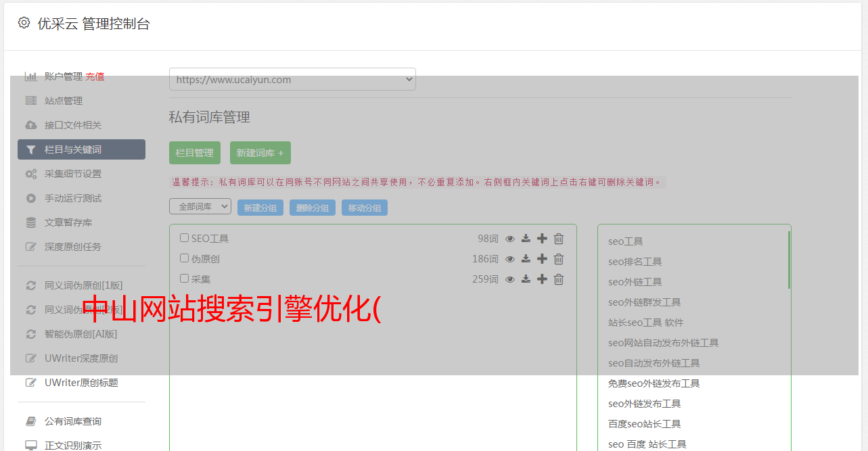868x451 pixels.
Task: Click the keyword 站长seo工具 软件
Action: 645,323
